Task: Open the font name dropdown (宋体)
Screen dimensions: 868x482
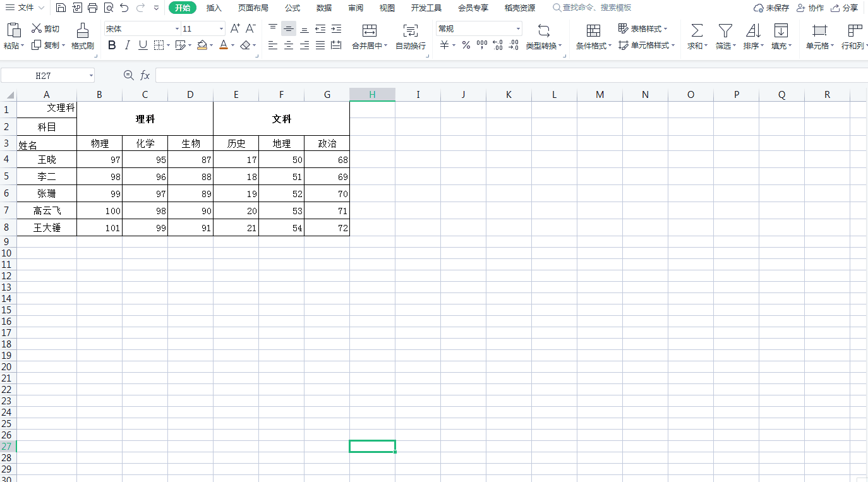Action: (177, 29)
